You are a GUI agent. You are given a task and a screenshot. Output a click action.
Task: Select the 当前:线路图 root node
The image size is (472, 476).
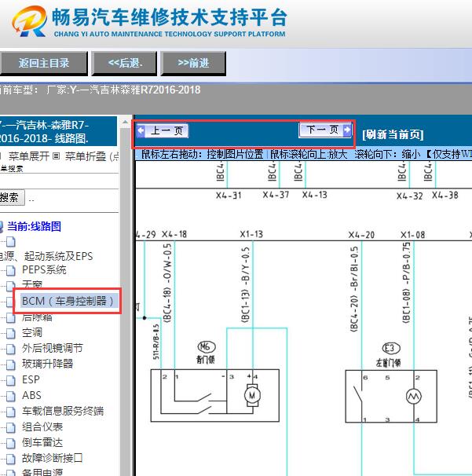pyautogui.click(x=34, y=226)
